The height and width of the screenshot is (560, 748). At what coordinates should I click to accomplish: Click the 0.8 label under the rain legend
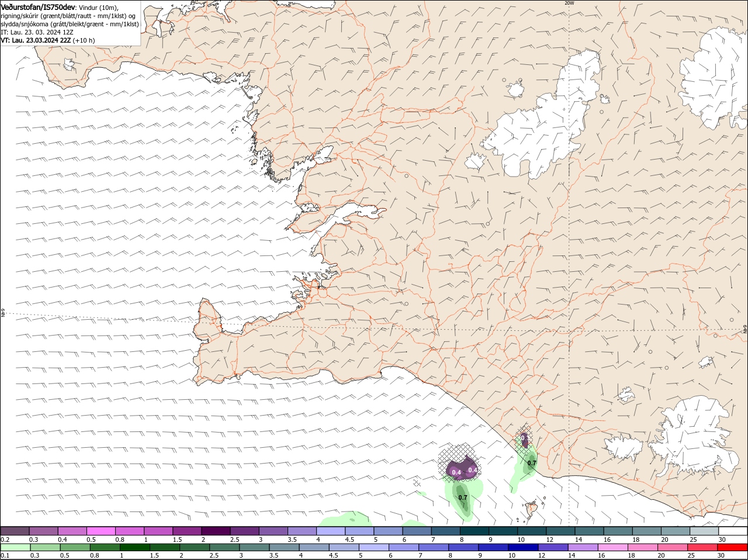[x=95, y=555]
